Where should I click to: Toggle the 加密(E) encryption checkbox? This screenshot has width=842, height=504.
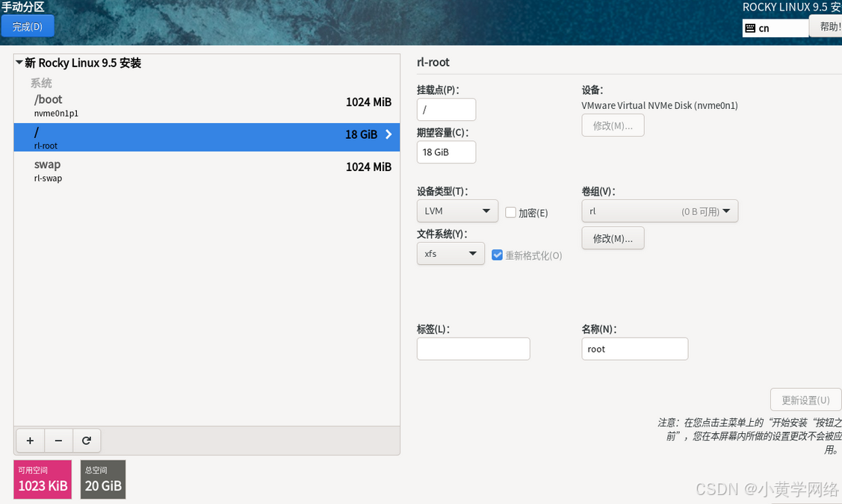[511, 213]
